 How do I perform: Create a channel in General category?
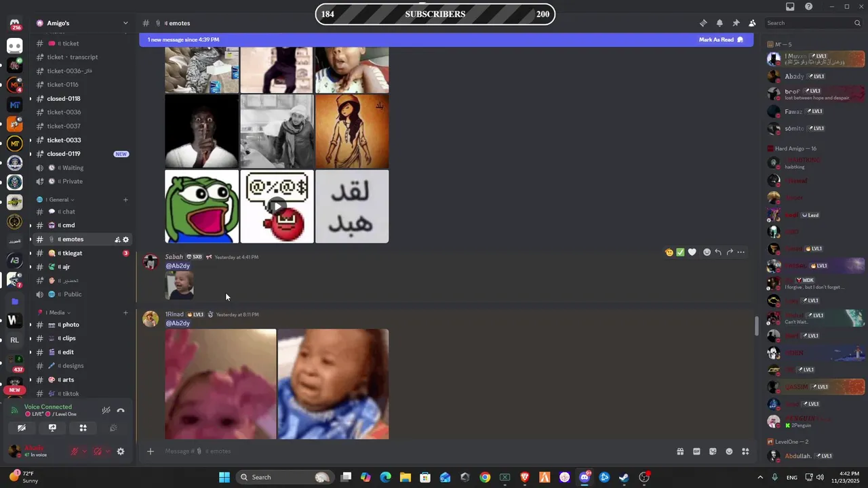click(x=125, y=200)
